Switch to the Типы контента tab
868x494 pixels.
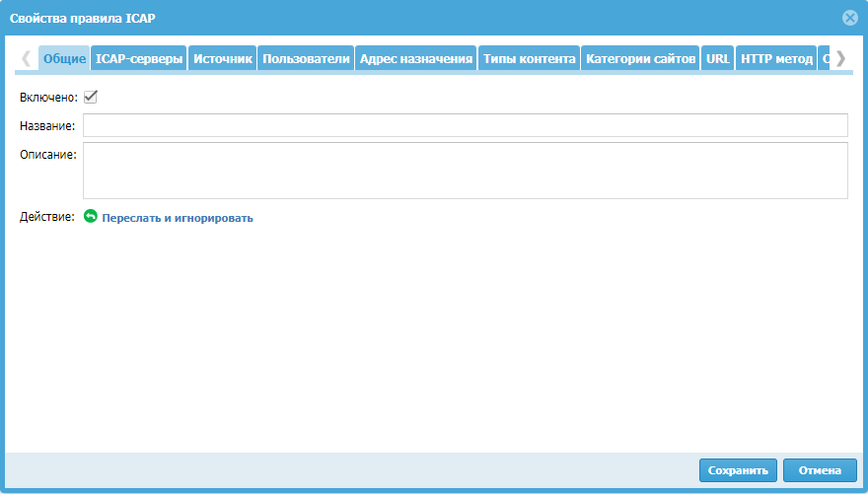click(x=530, y=58)
